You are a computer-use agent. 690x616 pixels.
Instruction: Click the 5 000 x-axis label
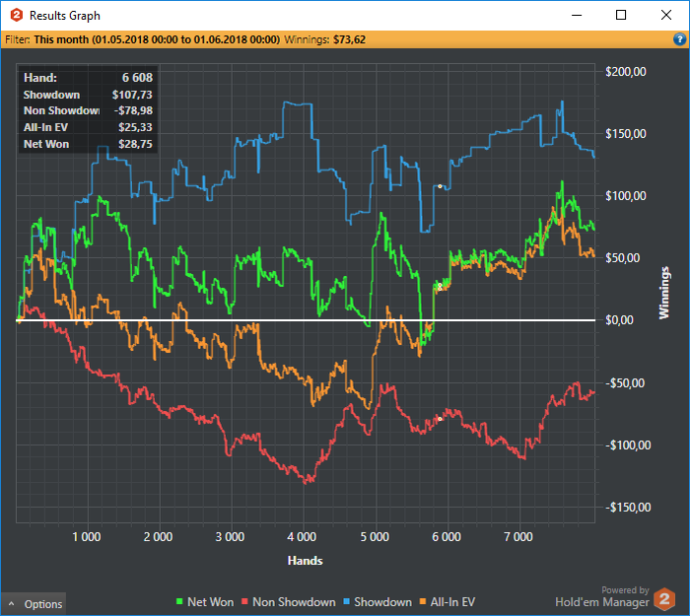tap(375, 537)
